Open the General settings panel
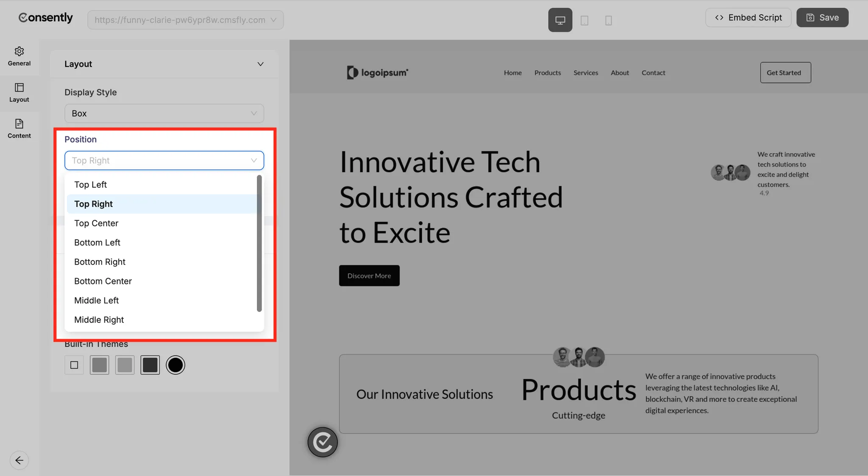868x476 pixels. pyautogui.click(x=19, y=56)
